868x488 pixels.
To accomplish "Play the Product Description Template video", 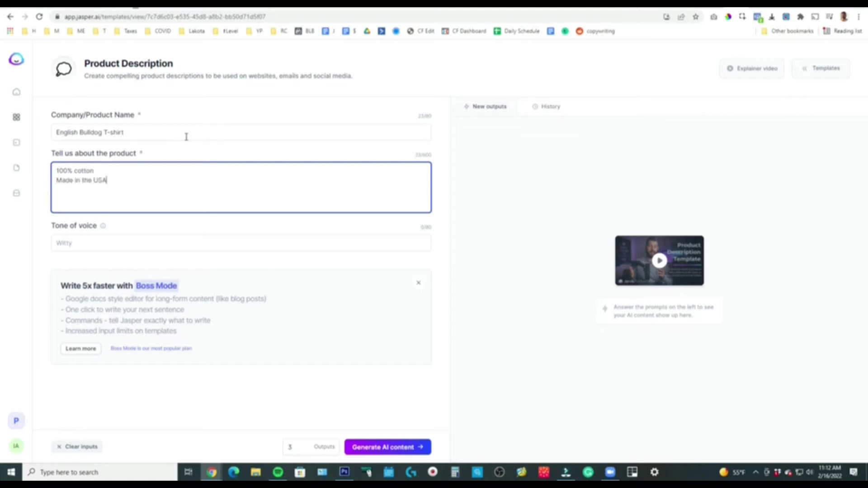I will [x=659, y=261].
